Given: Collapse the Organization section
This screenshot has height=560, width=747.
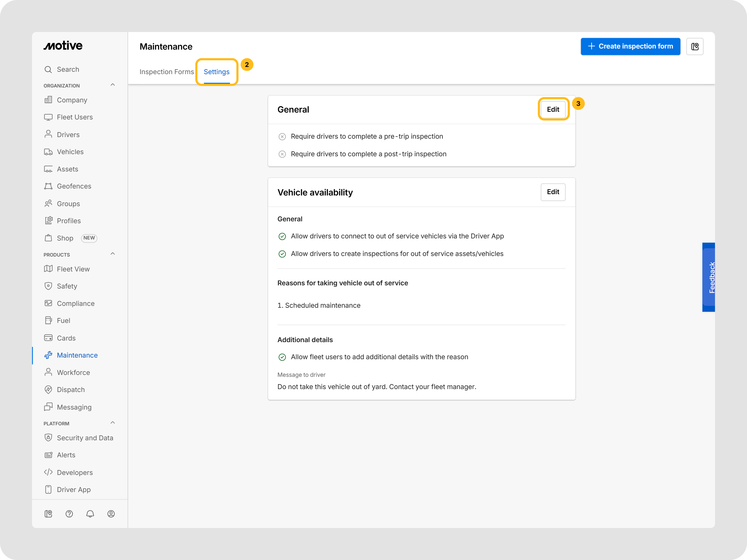Looking at the screenshot, I should click(113, 85).
